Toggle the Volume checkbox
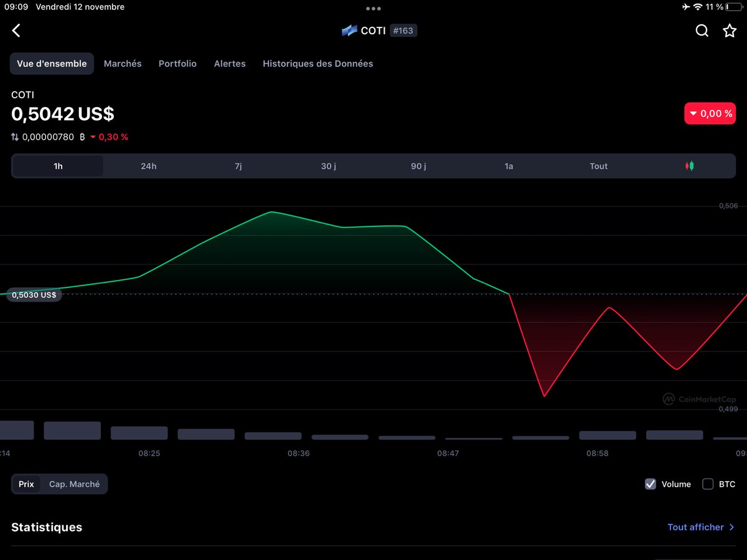Image resolution: width=747 pixels, height=560 pixels. coord(651,484)
